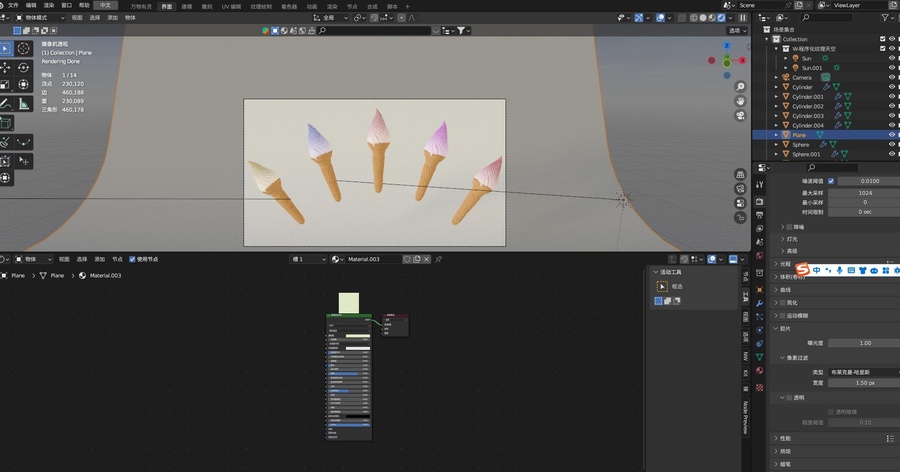Expand the 灯光 panel
This screenshot has height=472, width=900.
793,239
